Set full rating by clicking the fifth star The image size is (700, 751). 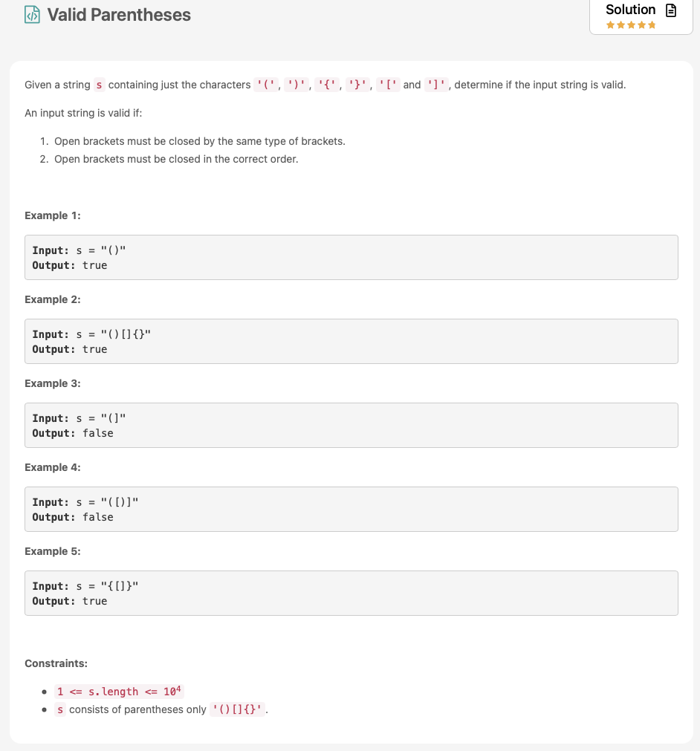pos(652,24)
